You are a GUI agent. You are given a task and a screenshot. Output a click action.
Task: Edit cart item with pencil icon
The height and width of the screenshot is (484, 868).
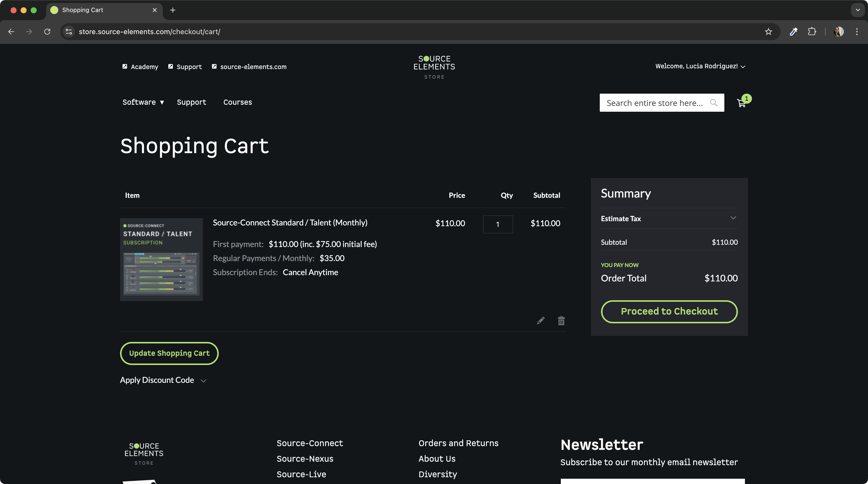540,321
